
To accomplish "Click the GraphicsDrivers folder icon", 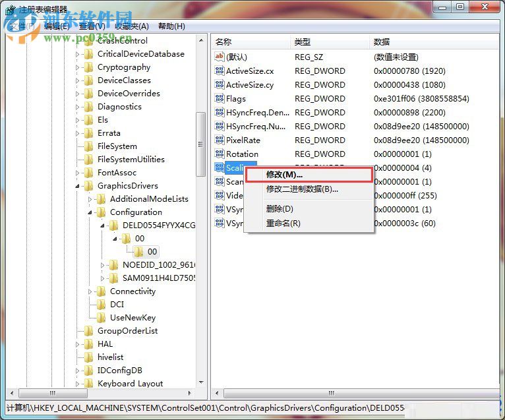I will [x=89, y=186].
